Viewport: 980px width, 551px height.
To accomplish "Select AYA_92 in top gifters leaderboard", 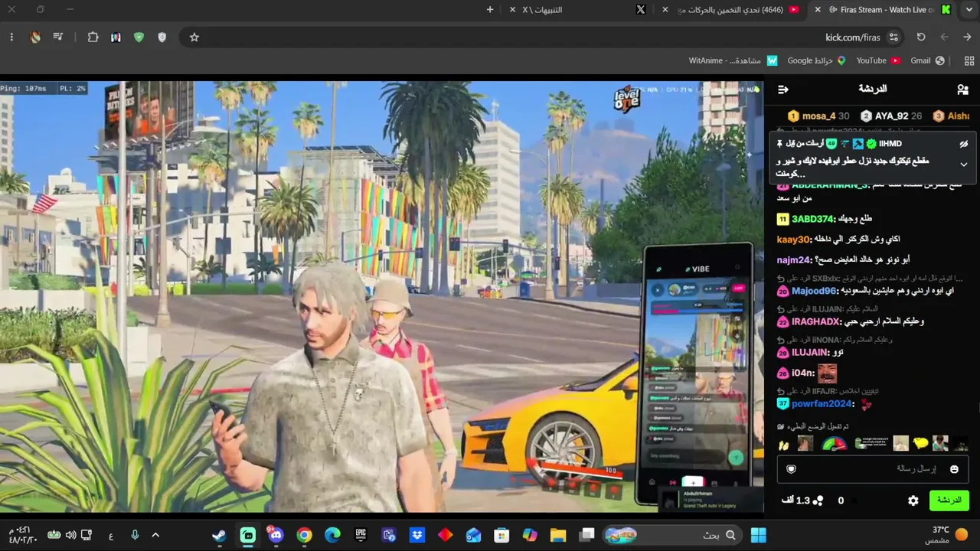I will point(891,116).
